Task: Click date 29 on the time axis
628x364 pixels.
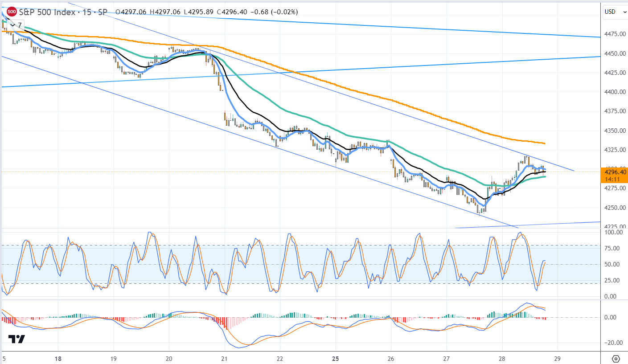Action: click(558, 358)
